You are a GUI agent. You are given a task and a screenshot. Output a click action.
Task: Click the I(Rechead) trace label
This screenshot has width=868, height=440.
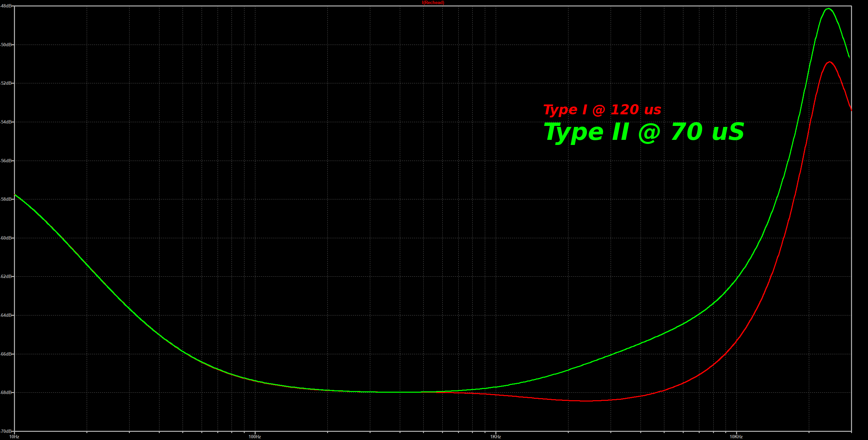[433, 3]
